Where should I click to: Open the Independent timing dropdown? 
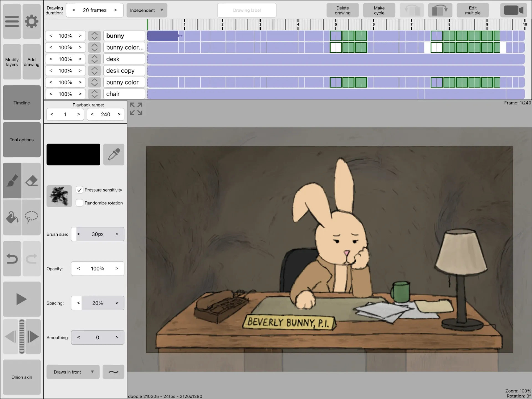(x=146, y=10)
